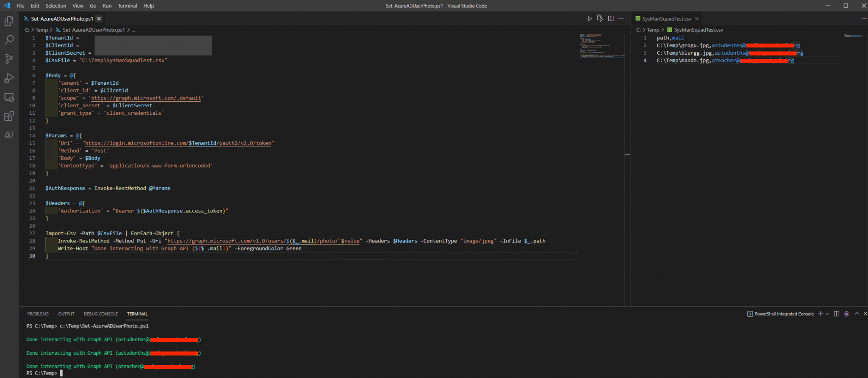Expand the Temp breadcrumb in ps1 editor
The image size is (868, 378).
pyautogui.click(x=42, y=30)
